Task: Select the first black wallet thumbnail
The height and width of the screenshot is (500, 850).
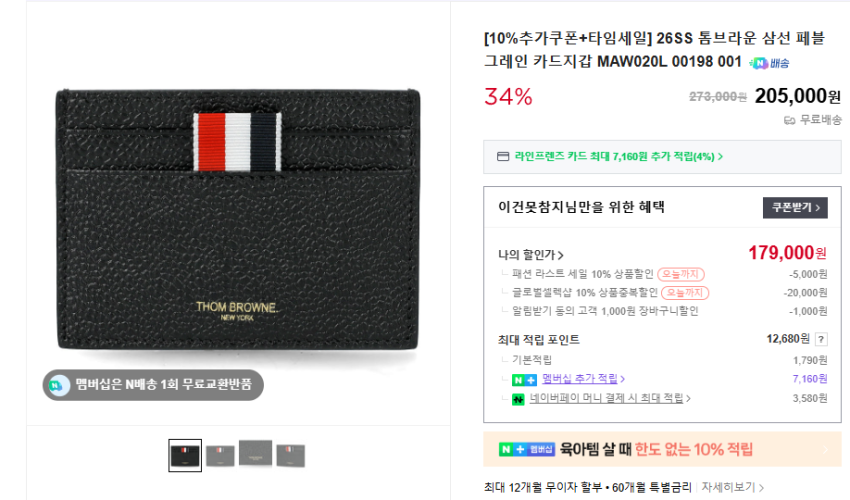Action: click(x=185, y=456)
